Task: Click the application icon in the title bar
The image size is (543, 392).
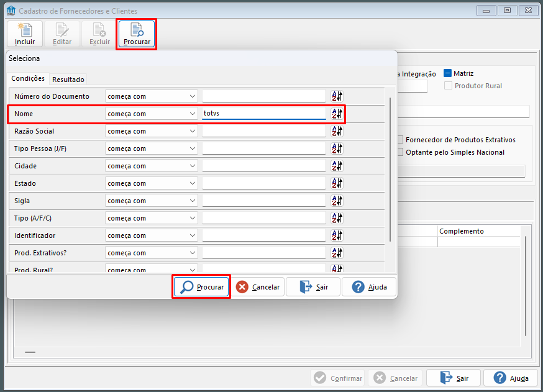Action: click(x=11, y=11)
